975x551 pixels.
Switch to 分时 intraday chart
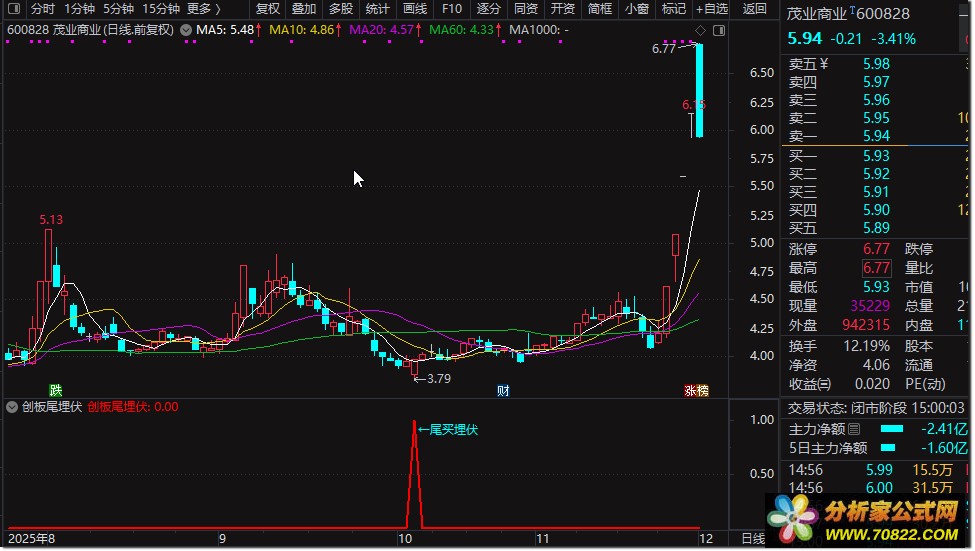point(43,9)
